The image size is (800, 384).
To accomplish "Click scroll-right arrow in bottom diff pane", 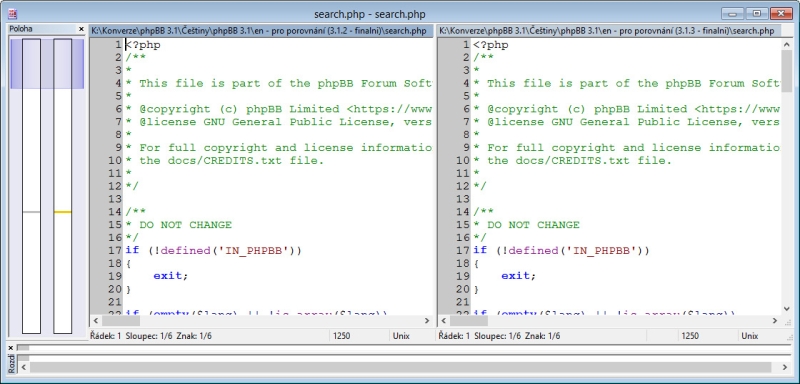I will click(786, 367).
